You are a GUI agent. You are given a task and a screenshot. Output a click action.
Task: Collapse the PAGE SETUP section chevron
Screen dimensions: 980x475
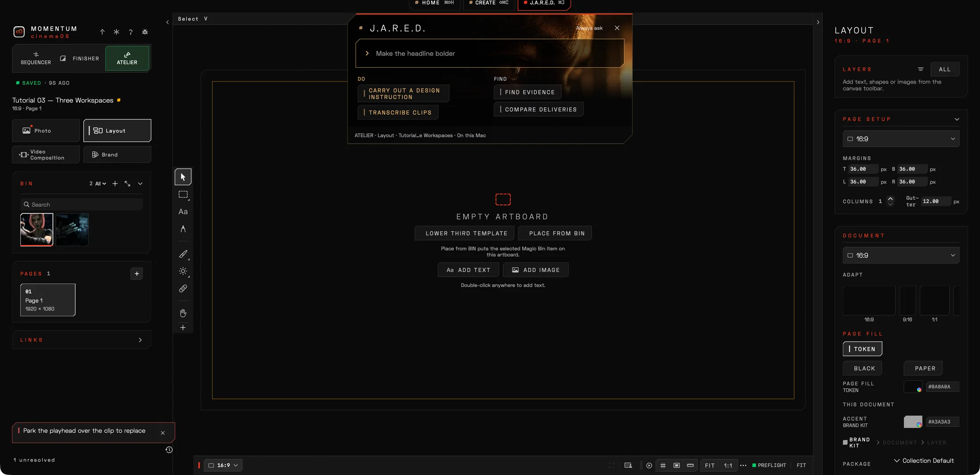pos(957,119)
